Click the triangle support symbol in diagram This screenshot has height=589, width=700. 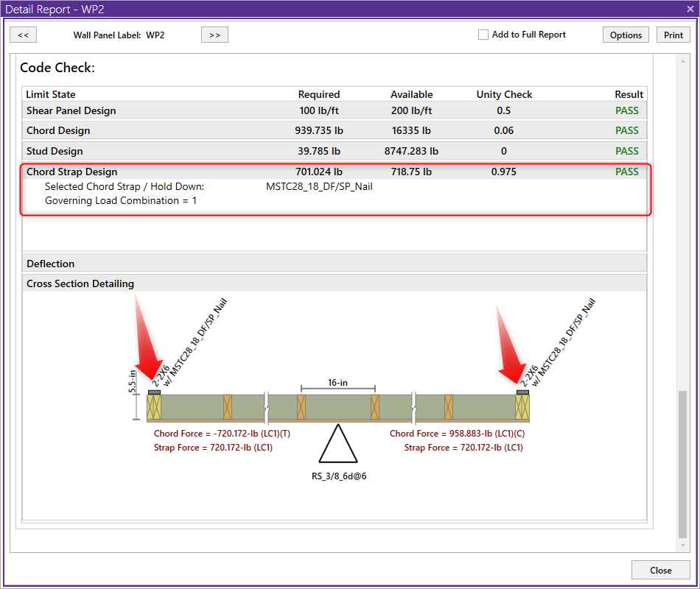pyautogui.click(x=338, y=446)
